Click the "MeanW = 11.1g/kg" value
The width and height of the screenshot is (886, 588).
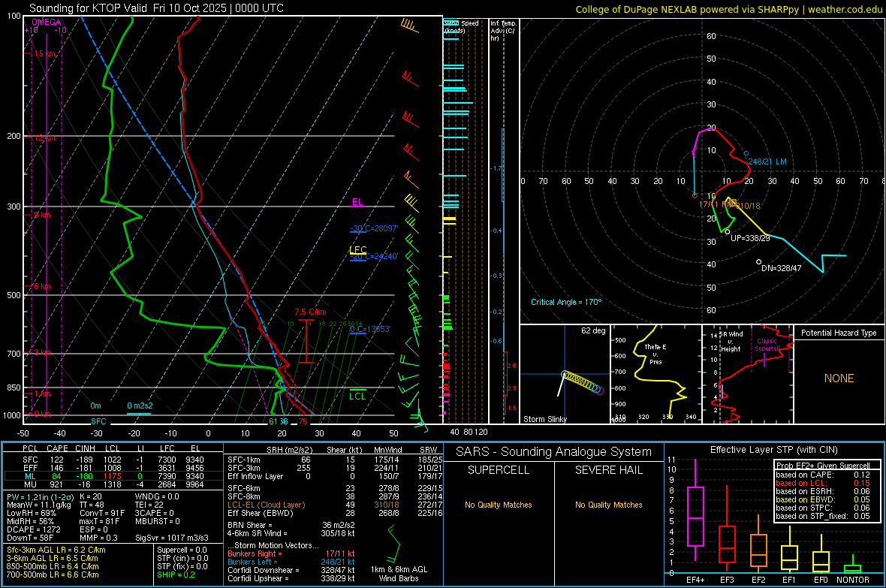(x=39, y=505)
